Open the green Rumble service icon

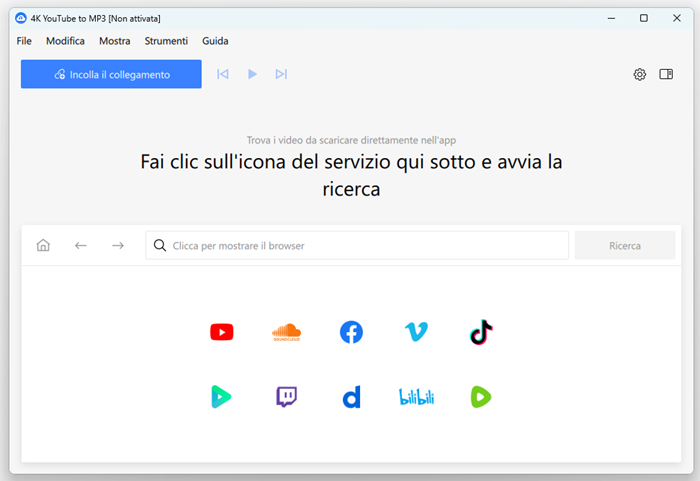[x=481, y=397]
